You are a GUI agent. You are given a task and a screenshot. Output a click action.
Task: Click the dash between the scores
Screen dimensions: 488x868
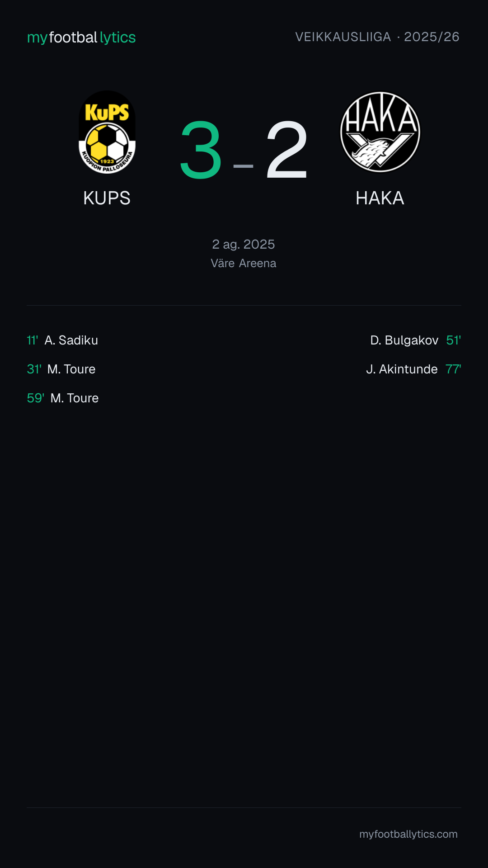pos(244,166)
